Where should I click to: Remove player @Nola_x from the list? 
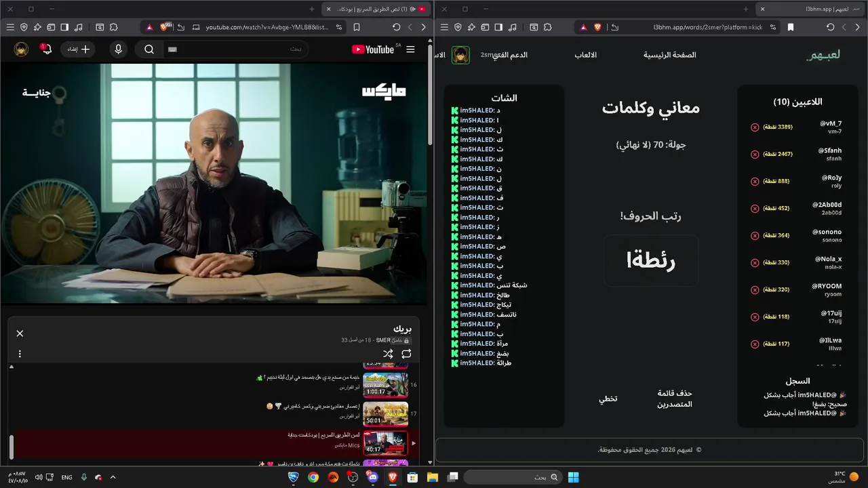pyautogui.click(x=755, y=263)
